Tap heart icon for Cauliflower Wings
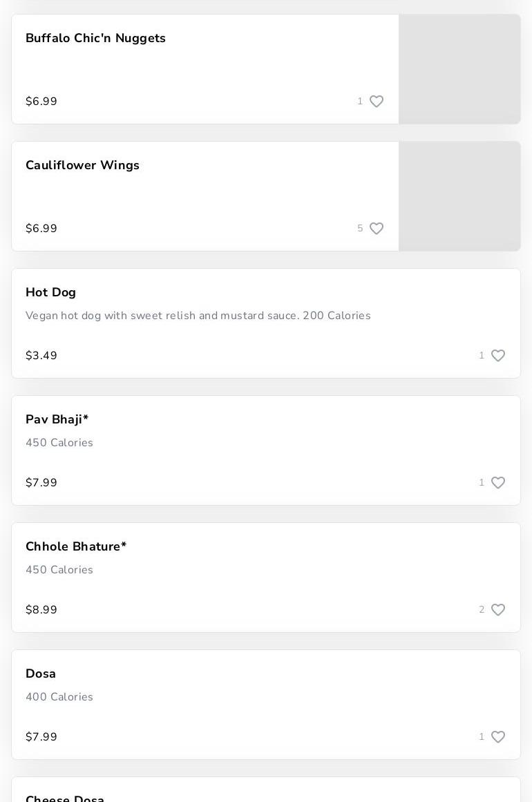 click(x=377, y=229)
